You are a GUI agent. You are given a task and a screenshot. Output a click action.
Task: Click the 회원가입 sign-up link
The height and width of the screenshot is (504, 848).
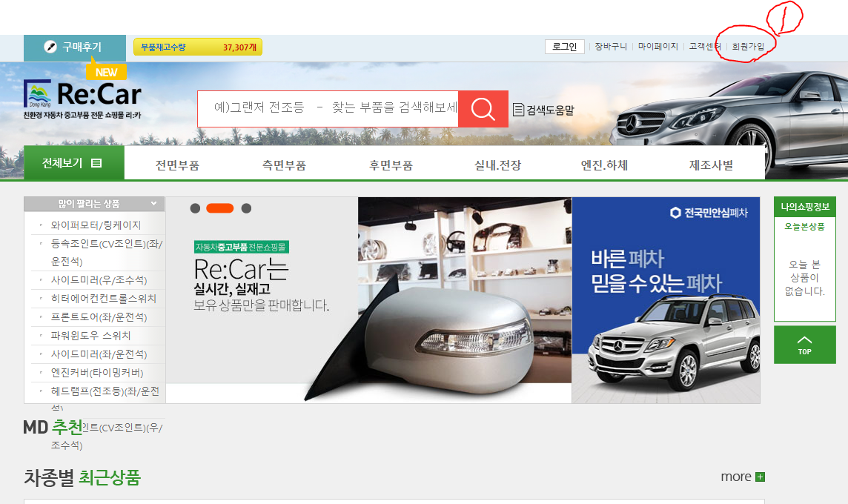coord(748,47)
